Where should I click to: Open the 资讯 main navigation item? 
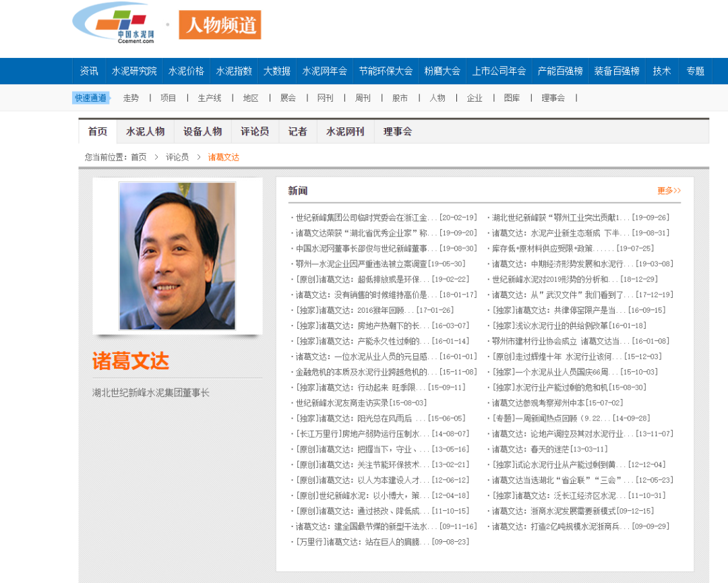tap(89, 71)
